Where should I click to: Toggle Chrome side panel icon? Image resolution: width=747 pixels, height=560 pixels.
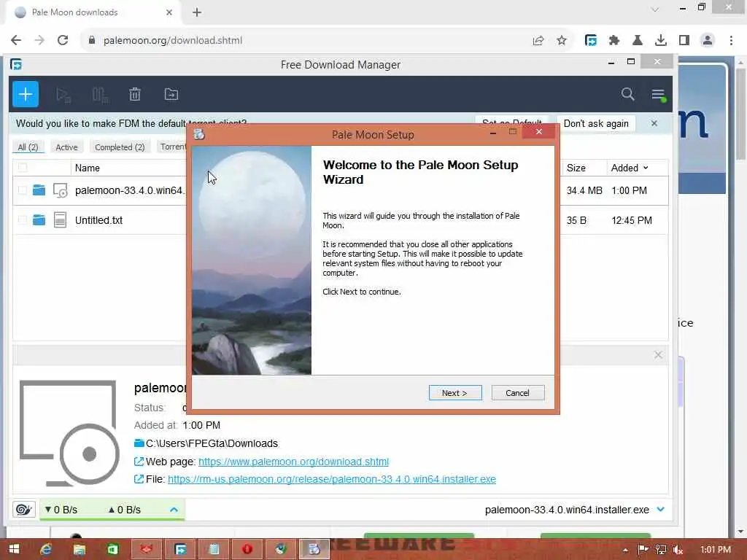[x=684, y=41]
